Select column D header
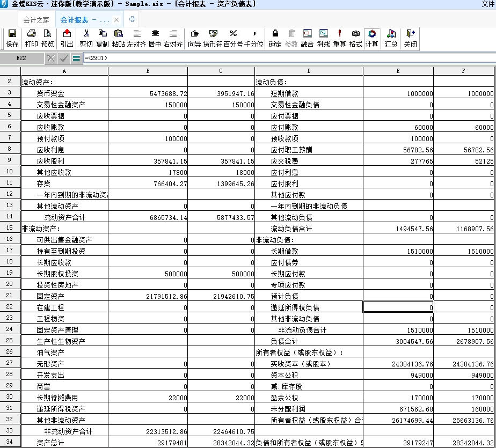Viewport: 496px width, 448px height. tap(309, 71)
